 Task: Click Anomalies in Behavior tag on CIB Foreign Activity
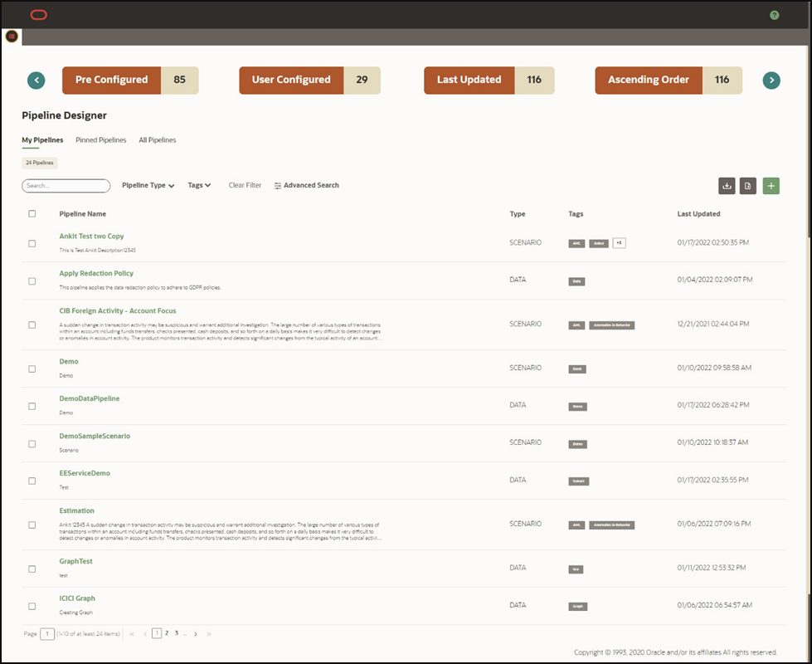[x=611, y=325]
